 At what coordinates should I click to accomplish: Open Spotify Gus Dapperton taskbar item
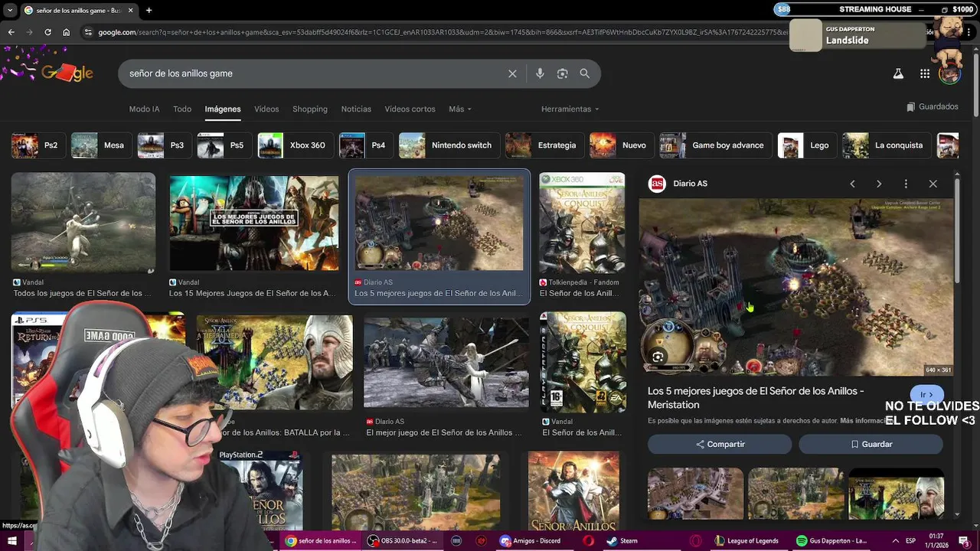pyautogui.click(x=832, y=541)
